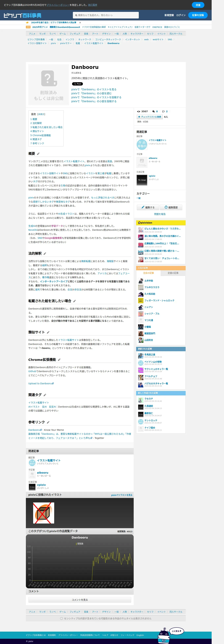The height and width of the screenshot is (644, 224).
Task: Open the 編集履歴 edit history
Action: (x=171, y=207)
